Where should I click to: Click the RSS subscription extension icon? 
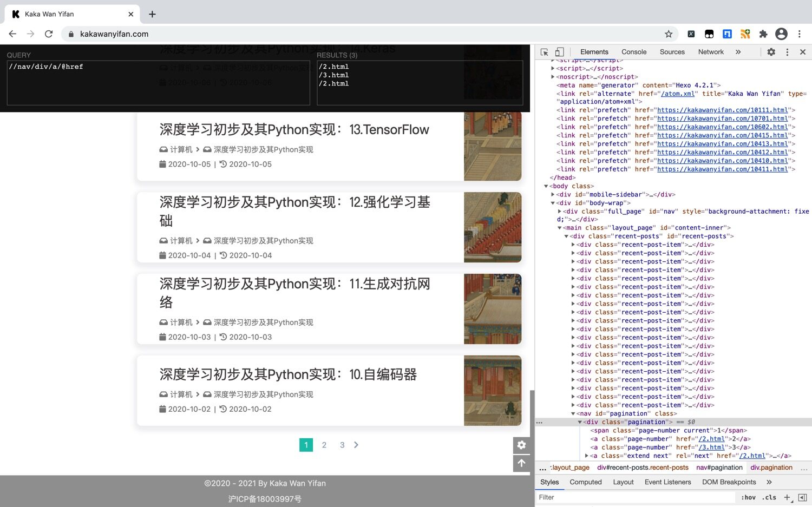[x=745, y=34]
